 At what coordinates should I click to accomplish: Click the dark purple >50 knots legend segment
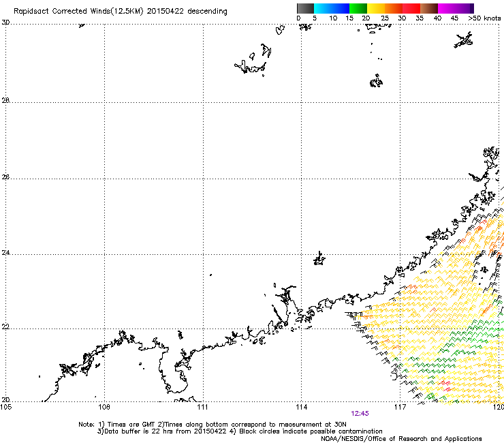[x=472, y=8]
